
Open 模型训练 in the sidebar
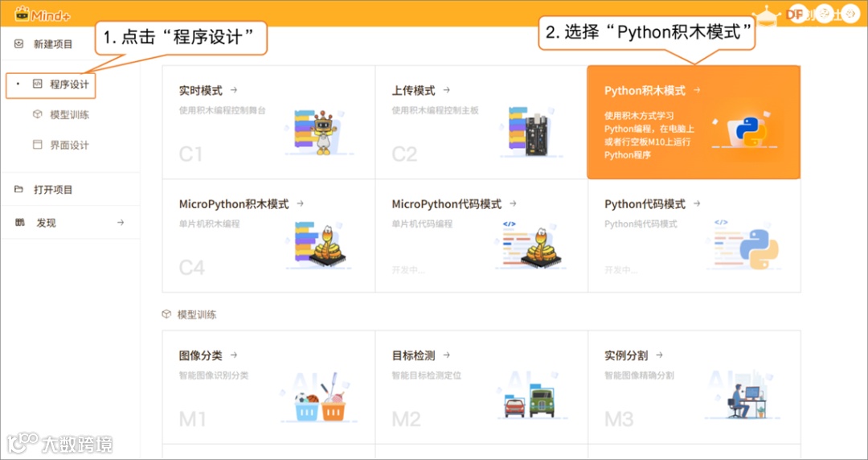pos(69,115)
